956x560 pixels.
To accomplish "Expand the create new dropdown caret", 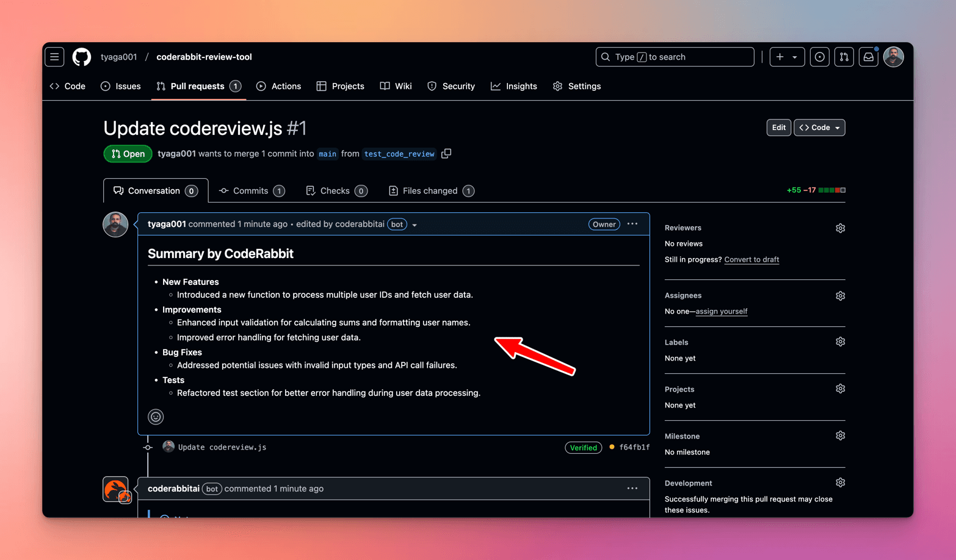I will coord(795,57).
